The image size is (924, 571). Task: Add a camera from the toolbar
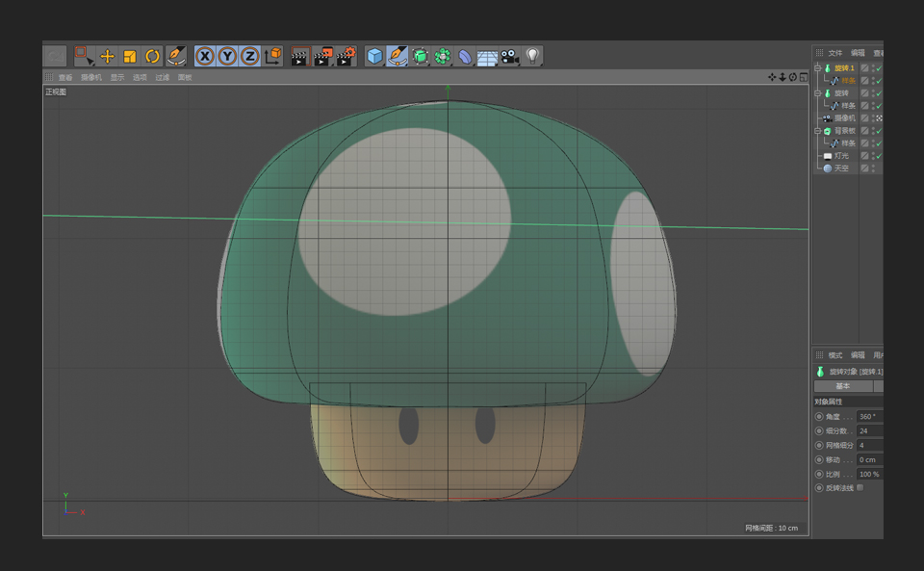coord(509,57)
